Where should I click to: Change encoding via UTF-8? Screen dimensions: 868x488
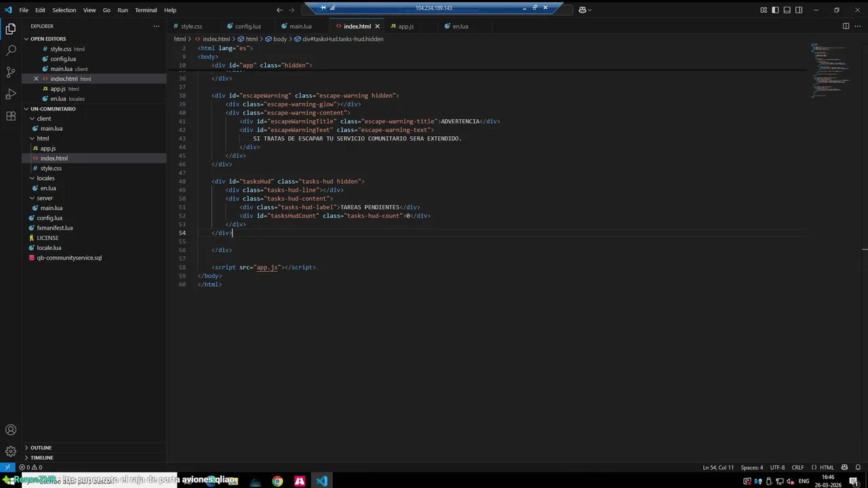(x=777, y=467)
